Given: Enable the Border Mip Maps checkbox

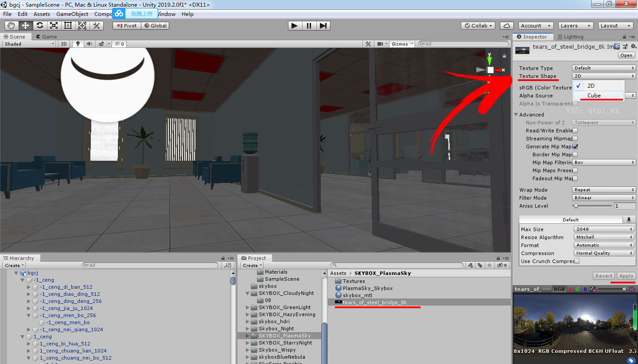Looking at the screenshot, I should (x=575, y=155).
